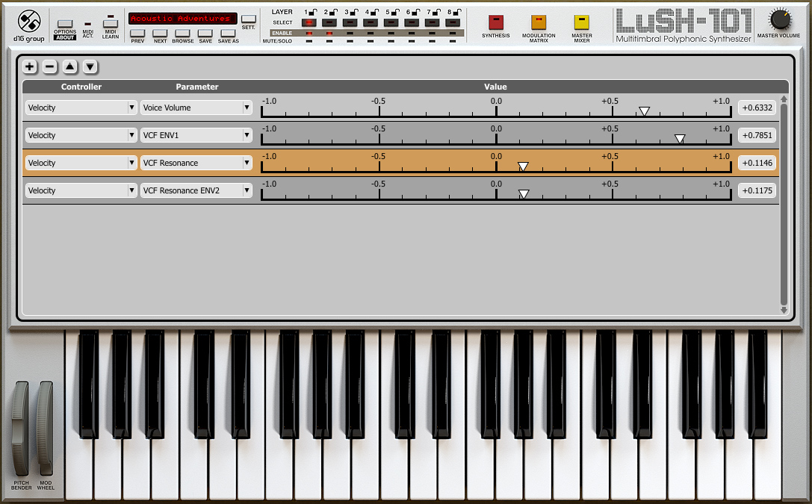Screen dimensions: 812x504
Task: Click the matrix scrollbar down arrow
Action: 784,311
